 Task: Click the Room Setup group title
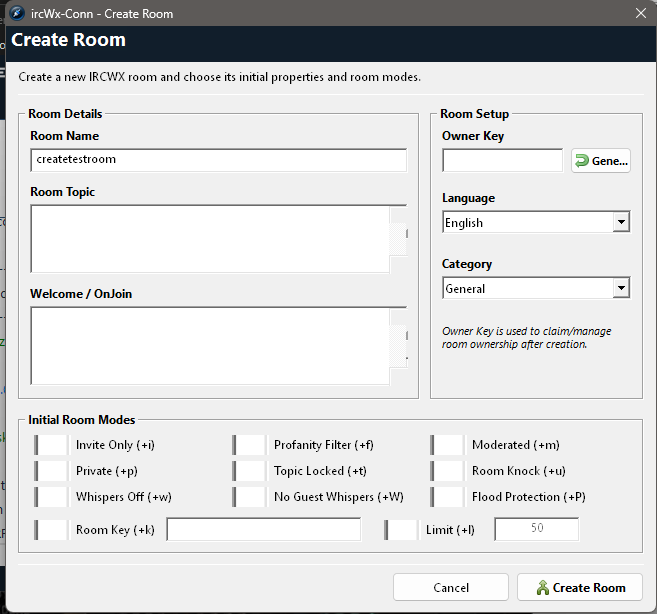pos(474,114)
